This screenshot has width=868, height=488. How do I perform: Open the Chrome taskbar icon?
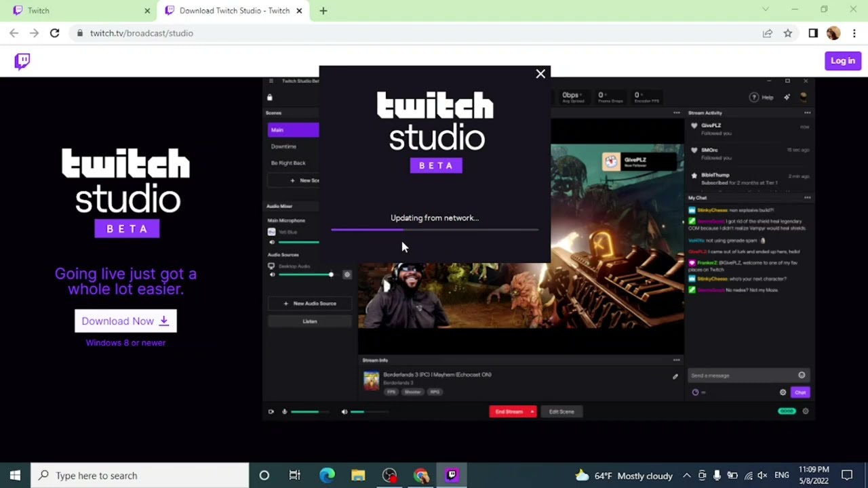(x=421, y=476)
